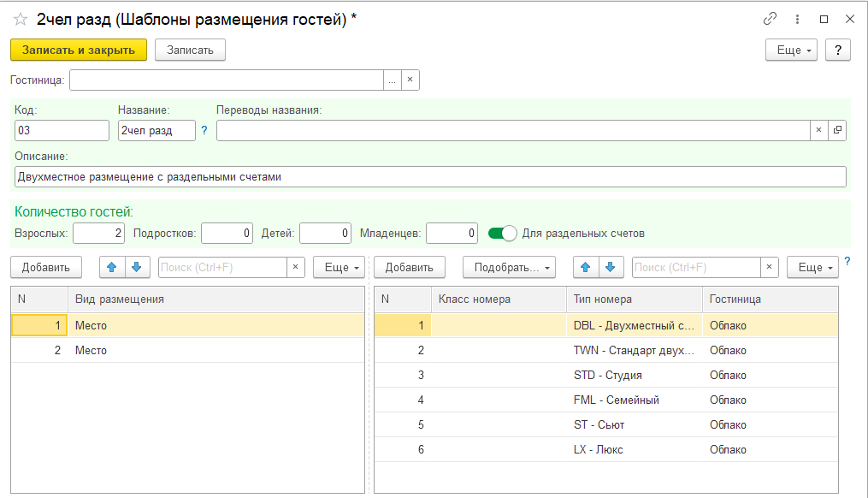The height and width of the screenshot is (498, 868).
Task: Move row down in right room types table
Action: tap(609, 267)
